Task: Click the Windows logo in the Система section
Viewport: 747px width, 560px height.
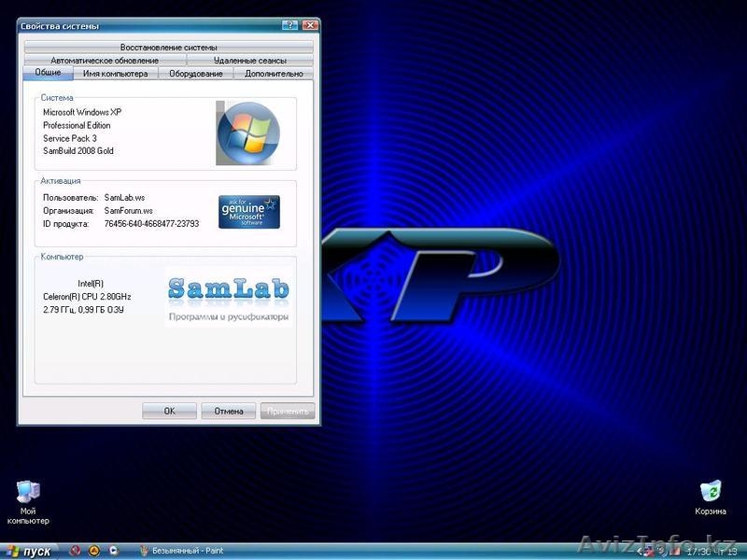Action: click(247, 133)
